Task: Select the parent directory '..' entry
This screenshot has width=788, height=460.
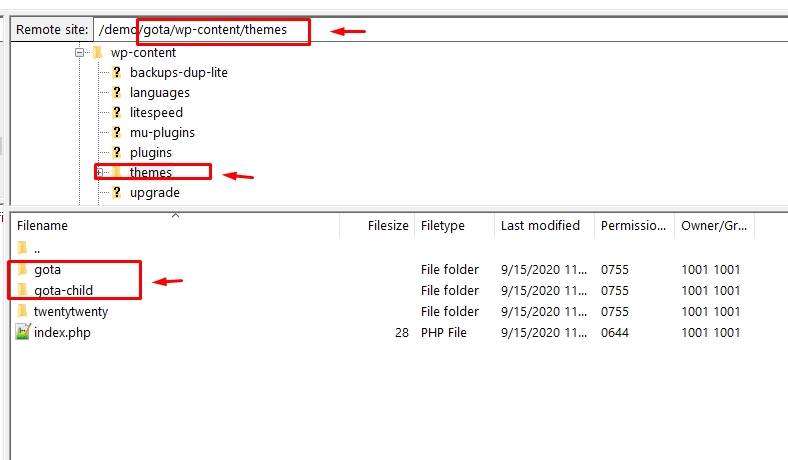Action: pos(37,248)
